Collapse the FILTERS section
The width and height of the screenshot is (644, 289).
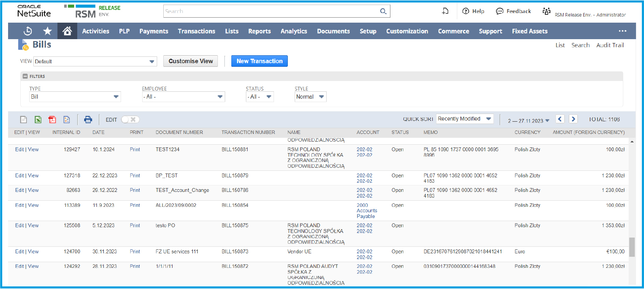tap(25, 76)
